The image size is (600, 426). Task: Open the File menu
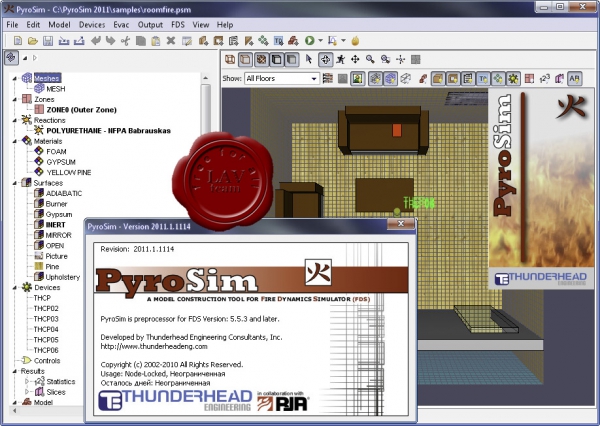pos(12,24)
